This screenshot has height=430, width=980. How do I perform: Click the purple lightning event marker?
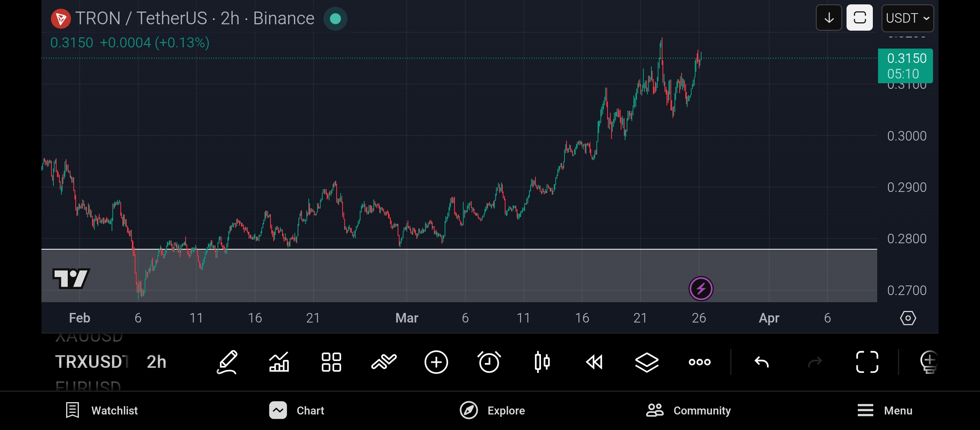(701, 289)
